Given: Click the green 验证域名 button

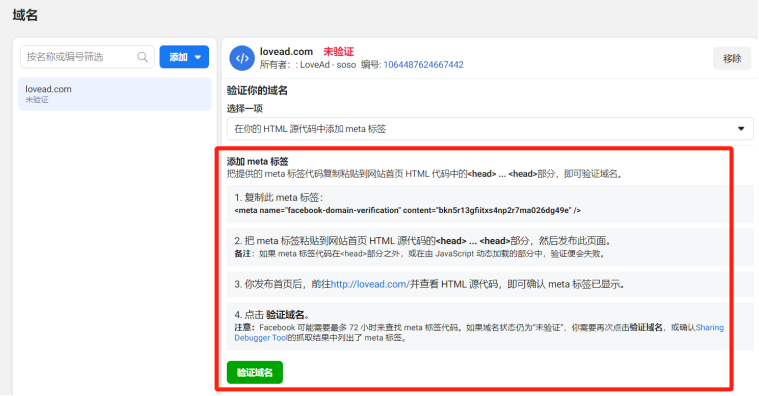Looking at the screenshot, I should [255, 372].
